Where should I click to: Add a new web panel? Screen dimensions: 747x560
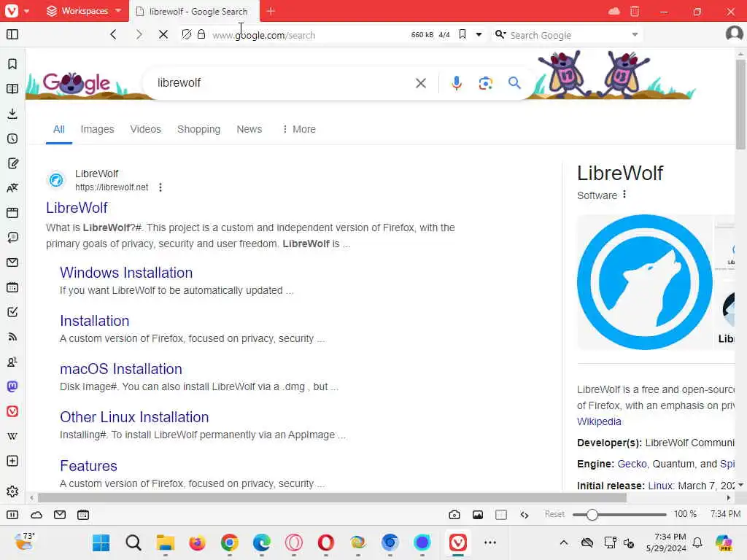pos(12,461)
